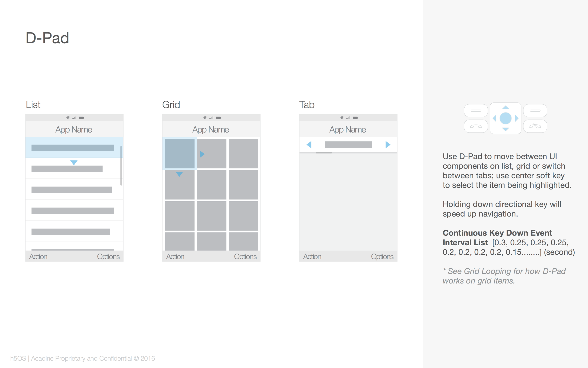This screenshot has width=588, height=368.
Task: Select the highlighted first row in List mockup
Action: [x=74, y=148]
